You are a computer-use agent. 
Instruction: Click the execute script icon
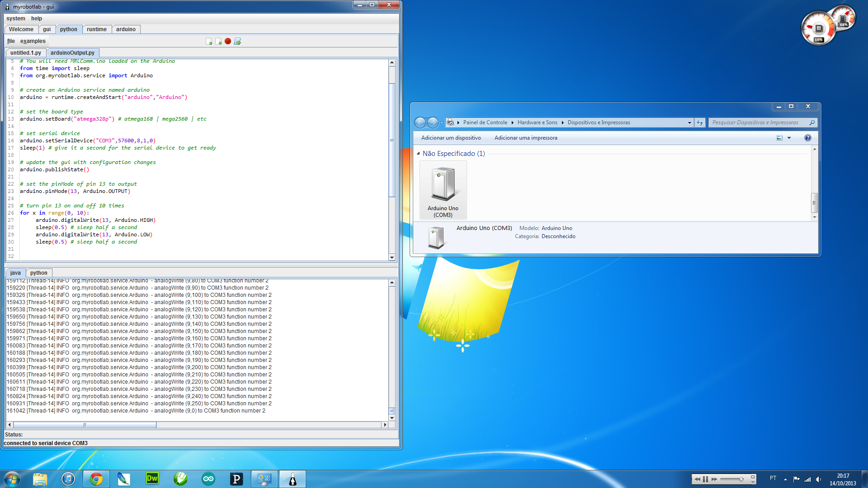pos(238,41)
